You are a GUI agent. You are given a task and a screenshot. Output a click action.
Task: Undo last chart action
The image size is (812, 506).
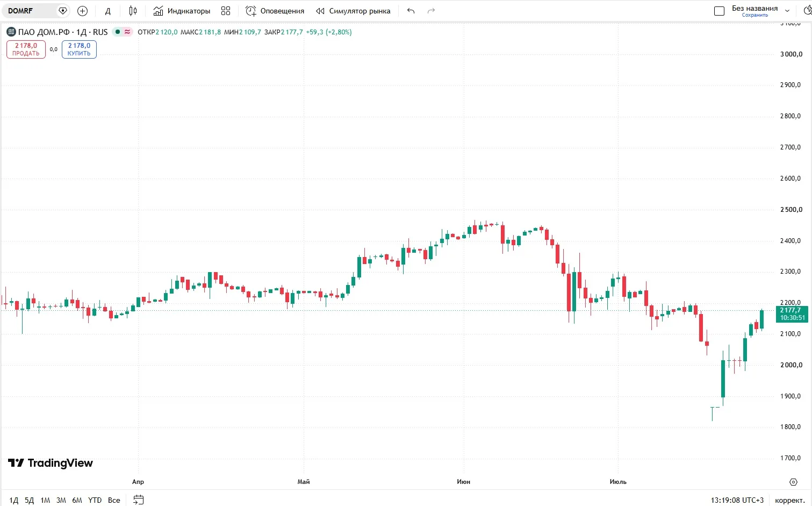pyautogui.click(x=411, y=11)
